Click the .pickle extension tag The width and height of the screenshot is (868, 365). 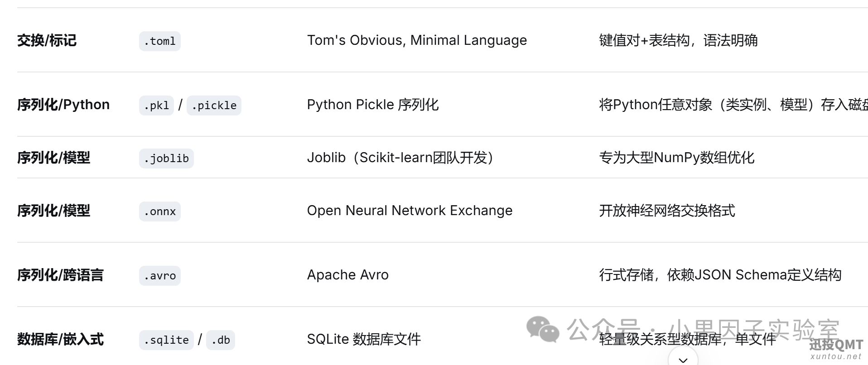pyautogui.click(x=214, y=106)
